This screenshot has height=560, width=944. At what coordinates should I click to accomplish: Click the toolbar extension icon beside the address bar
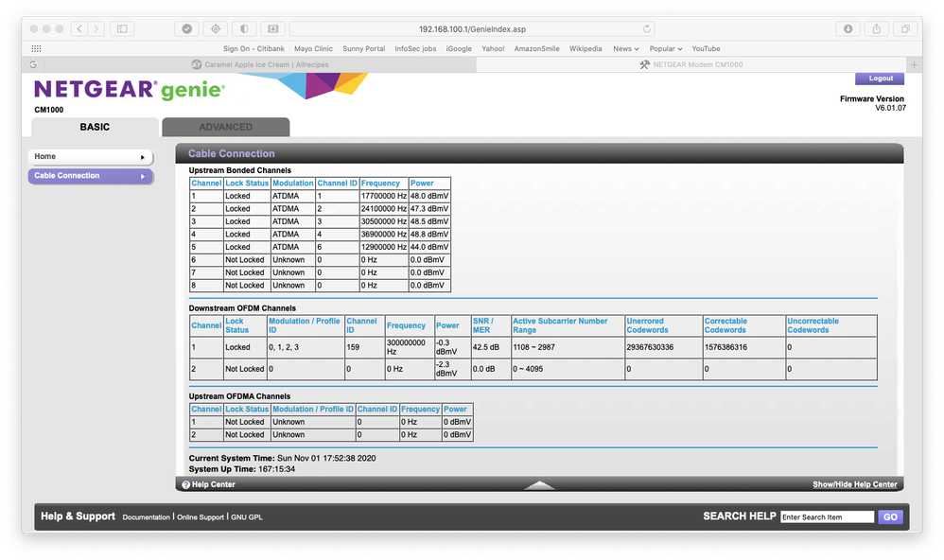click(272, 29)
